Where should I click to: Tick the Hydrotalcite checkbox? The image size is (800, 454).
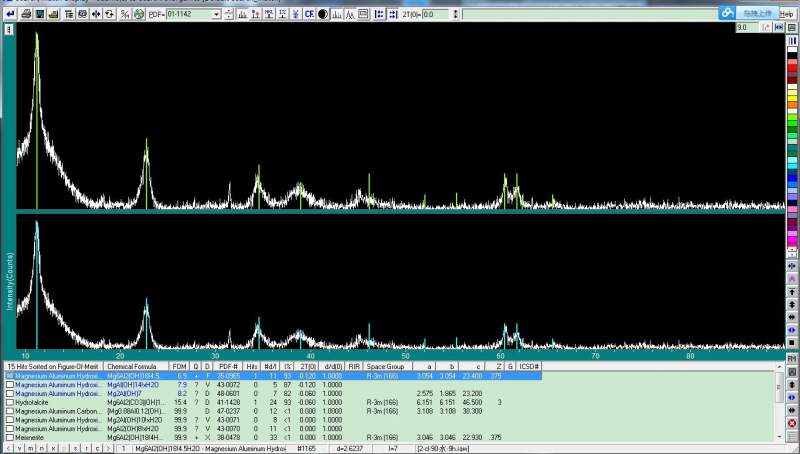coord(10,402)
